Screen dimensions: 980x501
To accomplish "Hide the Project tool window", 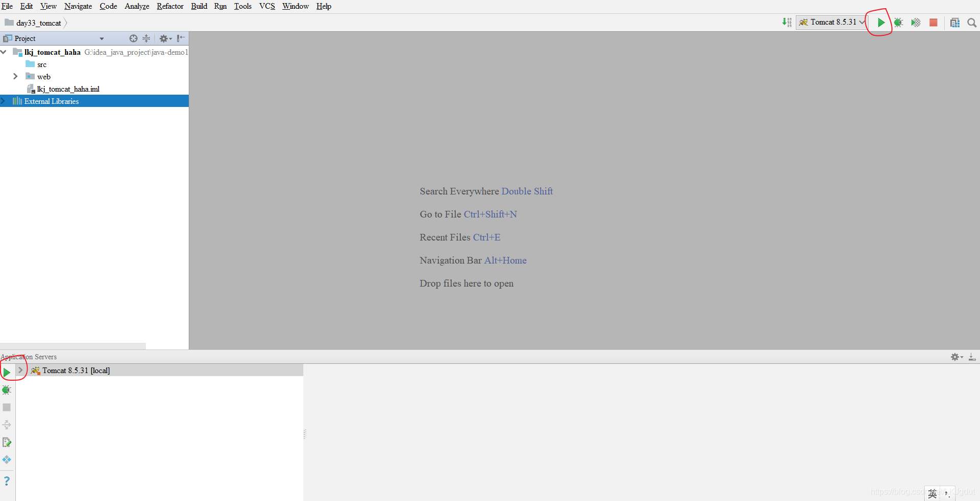I will 181,38.
